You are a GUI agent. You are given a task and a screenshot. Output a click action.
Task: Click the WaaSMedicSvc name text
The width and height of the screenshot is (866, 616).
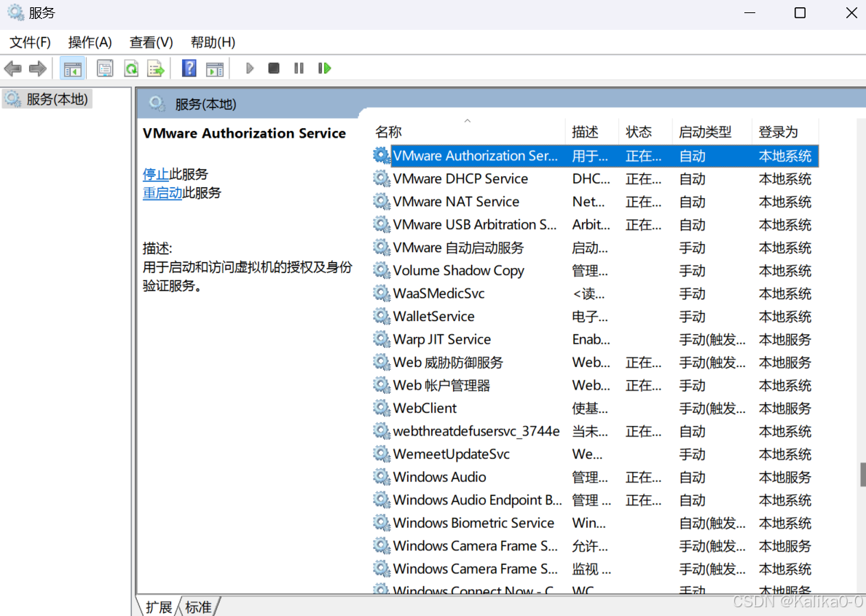(438, 293)
